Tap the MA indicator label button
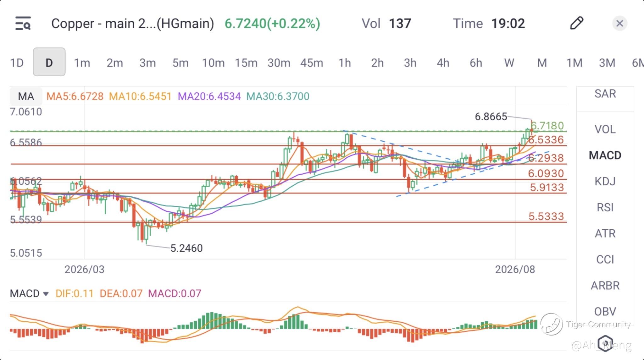 (26, 96)
